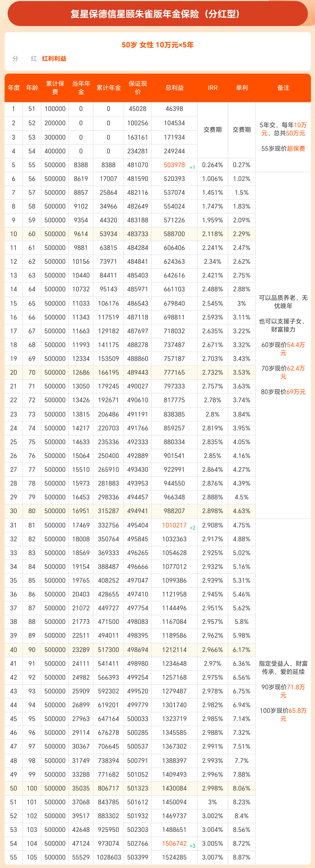315x868 pixels.
Task: Click the orange 503978 total benefit value
Action: (174, 165)
